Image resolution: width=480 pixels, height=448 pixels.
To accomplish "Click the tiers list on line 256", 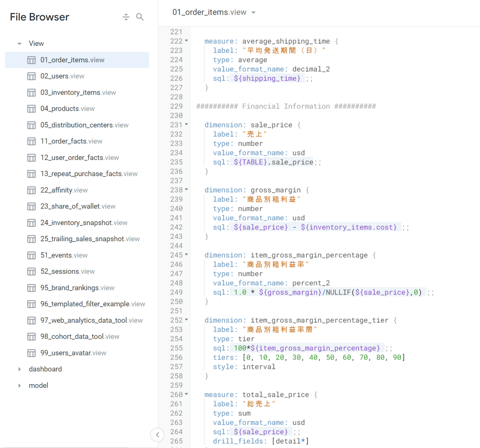I will pos(324,357).
